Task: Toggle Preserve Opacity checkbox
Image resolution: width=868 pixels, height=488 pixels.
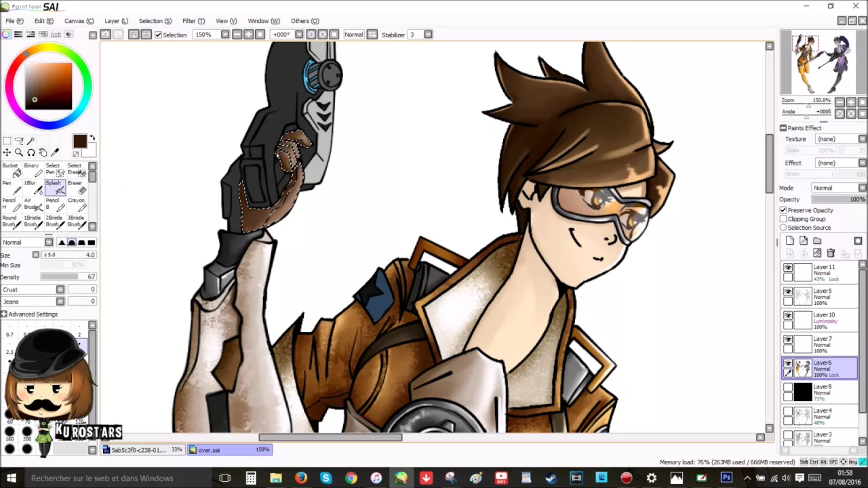Action: tap(783, 210)
